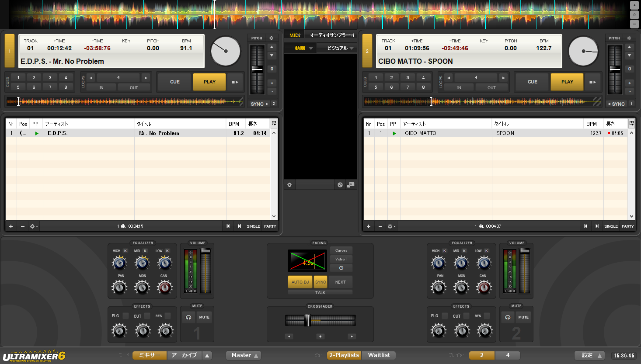The height and width of the screenshot is (364, 641).
Task: Move crossfader fully left with arrow
Action: [289, 336]
